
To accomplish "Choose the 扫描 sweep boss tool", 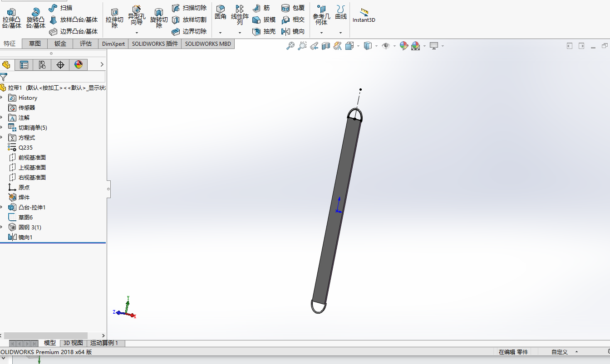I will [x=60, y=8].
